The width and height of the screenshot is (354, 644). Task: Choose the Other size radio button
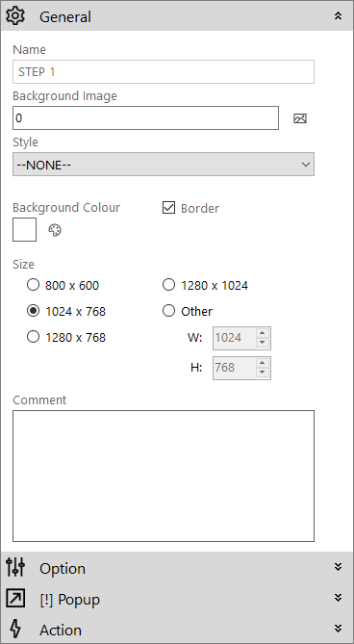click(168, 311)
